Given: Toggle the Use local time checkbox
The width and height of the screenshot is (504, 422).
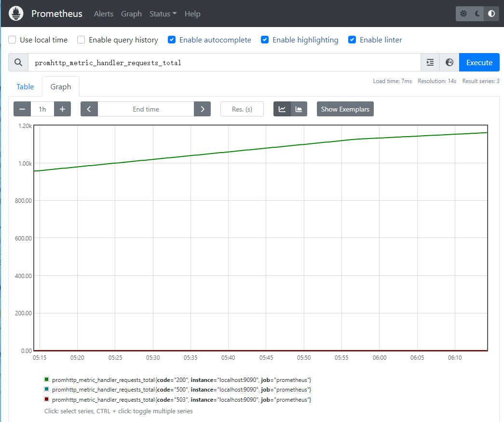Looking at the screenshot, I should coord(12,40).
